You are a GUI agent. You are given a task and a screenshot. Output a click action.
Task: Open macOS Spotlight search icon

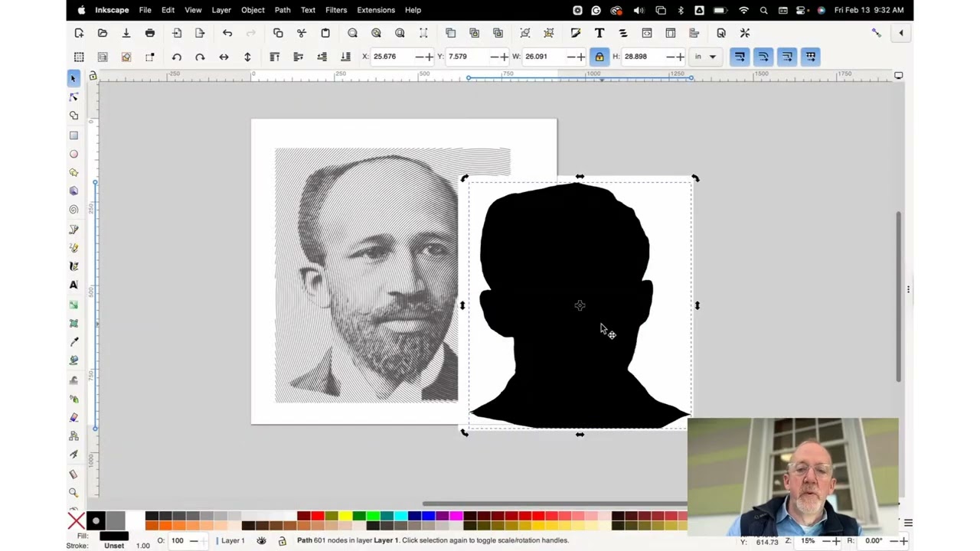pyautogui.click(x=763, y=10)
